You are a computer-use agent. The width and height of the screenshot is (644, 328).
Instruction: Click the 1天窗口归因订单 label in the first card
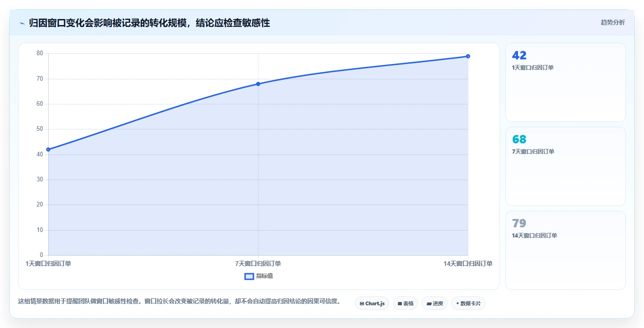pos(533,68)
